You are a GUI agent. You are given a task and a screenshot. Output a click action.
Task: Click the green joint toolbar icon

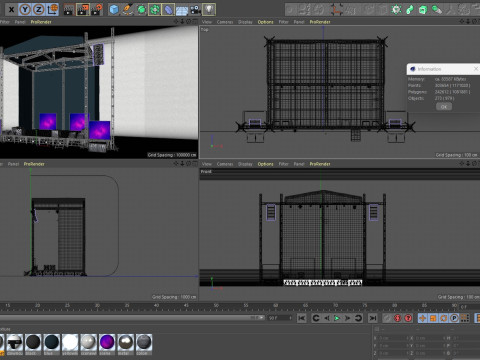click(x=410, y=10)
